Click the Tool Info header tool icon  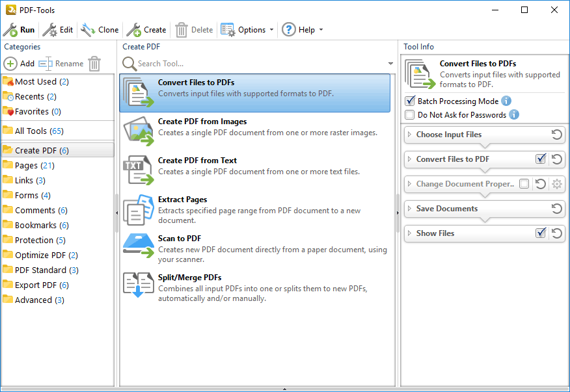[420, 74]
